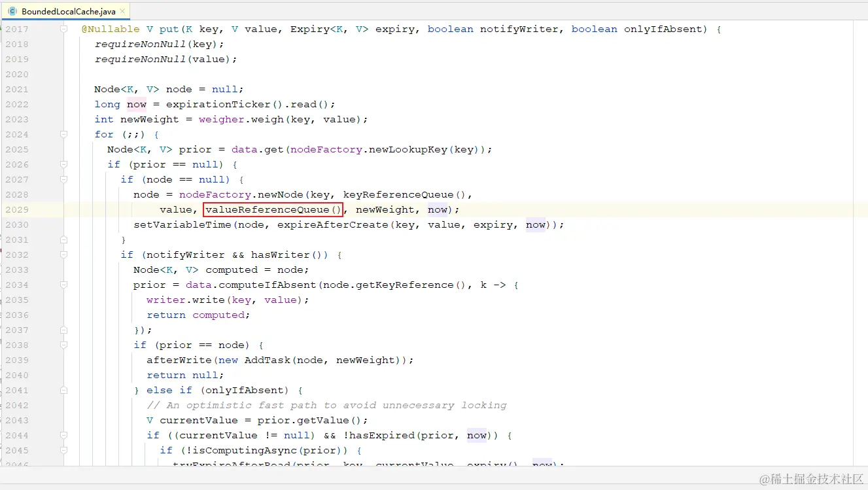Click line number 2017 in the gutter

(17, 29)
